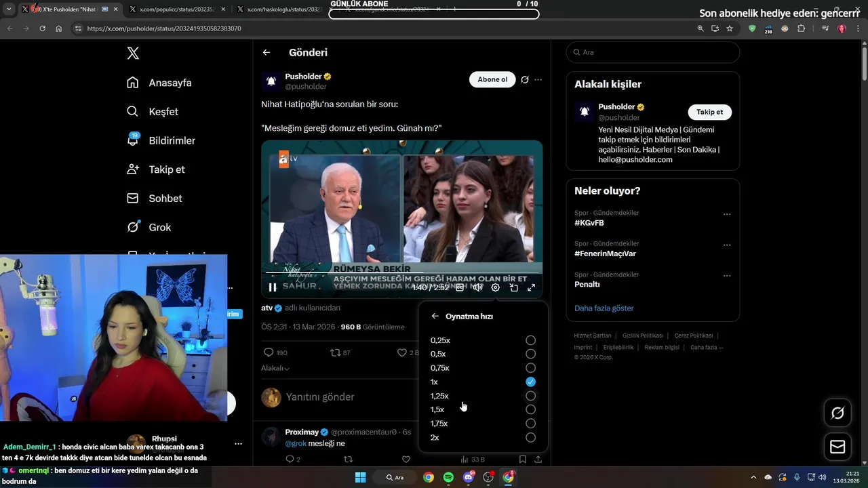Screen dimensions: 868x488
Task: Open #KGvFB trend
Action: pyautogui.click(x=589, y=223)
